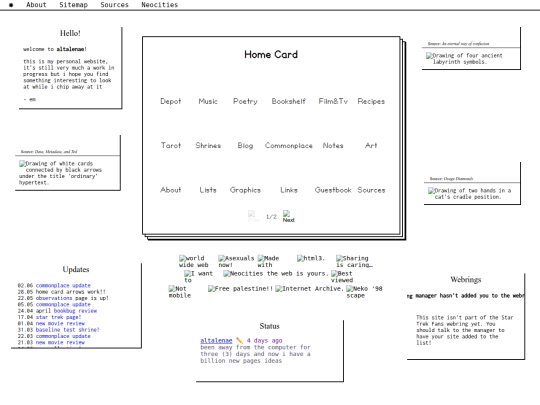This screenshot has width=540, height=405.
Task: Open the altalenae status profile link
Action: pyautogui.click(x=216, y=341)
